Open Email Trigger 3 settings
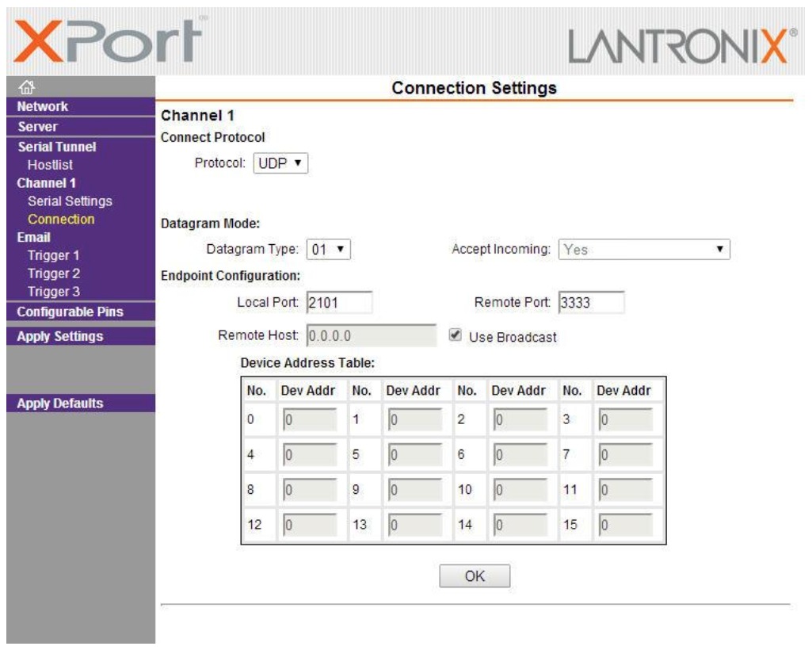The width and height of the screenshot is (812, 650). click(53, 292)
